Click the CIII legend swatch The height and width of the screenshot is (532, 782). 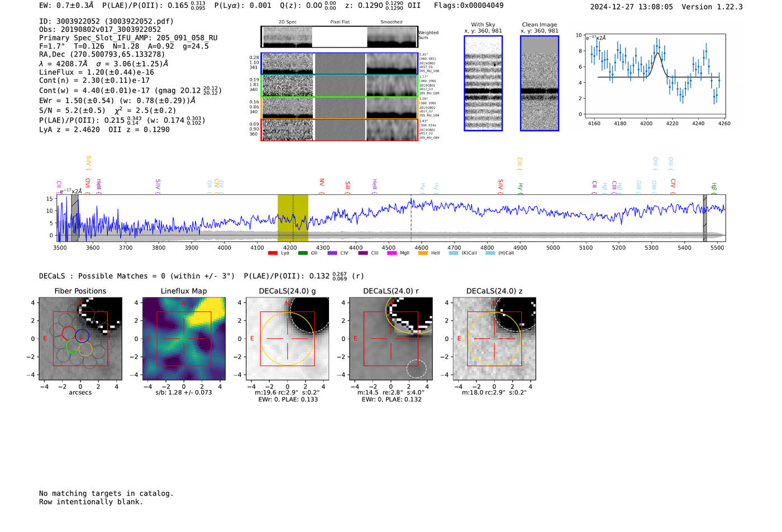point(363,253)
